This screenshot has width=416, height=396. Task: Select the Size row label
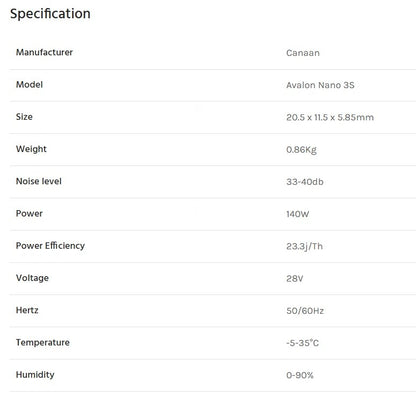(x=24, y=117)
